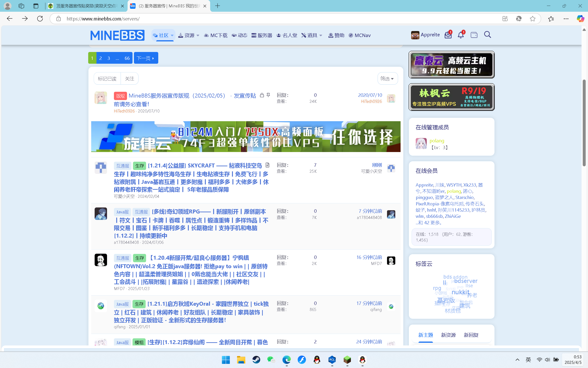Click the 标记已读 button
Screen dimensions: 588x368
pos(107,79)
